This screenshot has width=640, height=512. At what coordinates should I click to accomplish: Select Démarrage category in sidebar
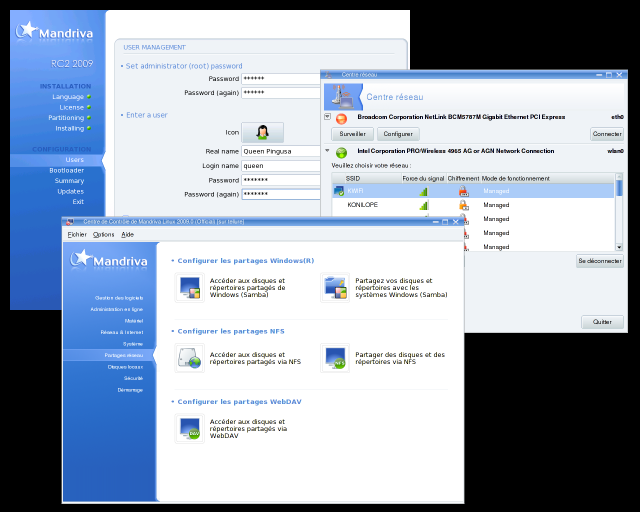130,390
